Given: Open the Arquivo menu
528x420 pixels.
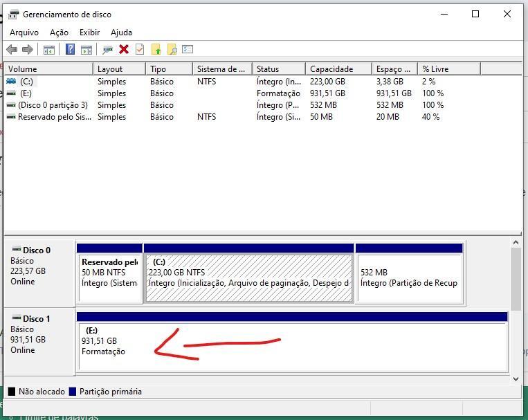Looking at the screenshot, I should (24, 33).
